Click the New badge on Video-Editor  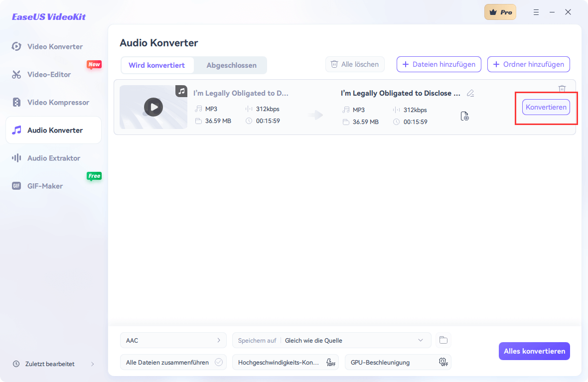pyautogui.click(x=94, y=64)
